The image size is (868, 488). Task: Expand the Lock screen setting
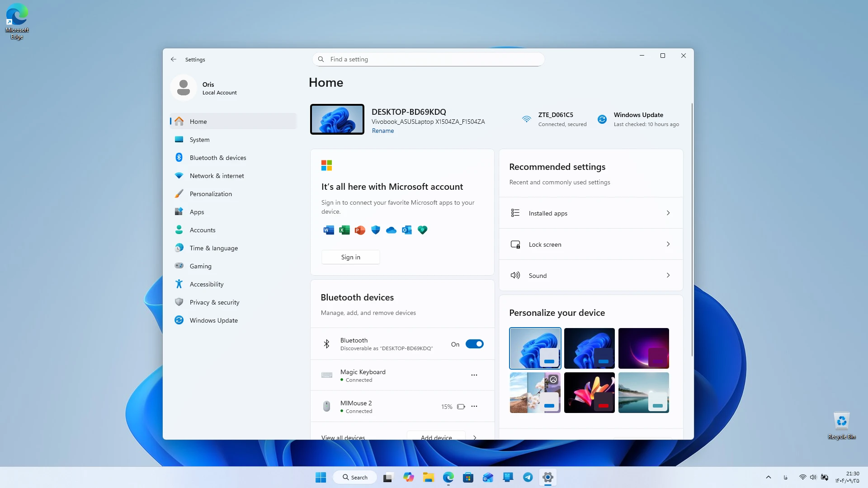click(x=591, y=244)
